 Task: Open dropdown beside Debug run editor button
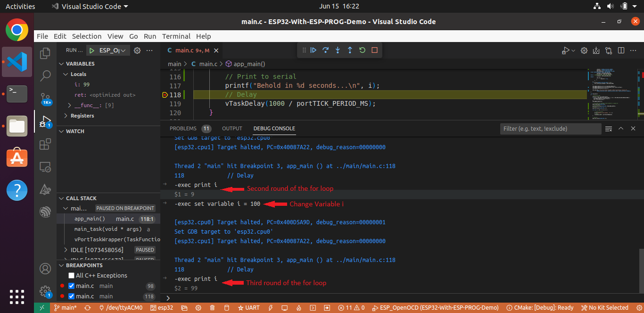coord(573,50)
